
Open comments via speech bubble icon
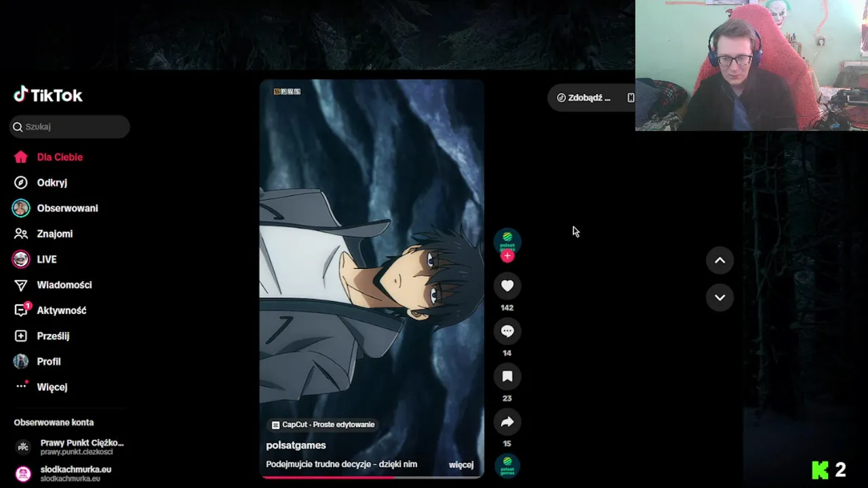coord(507,331)
